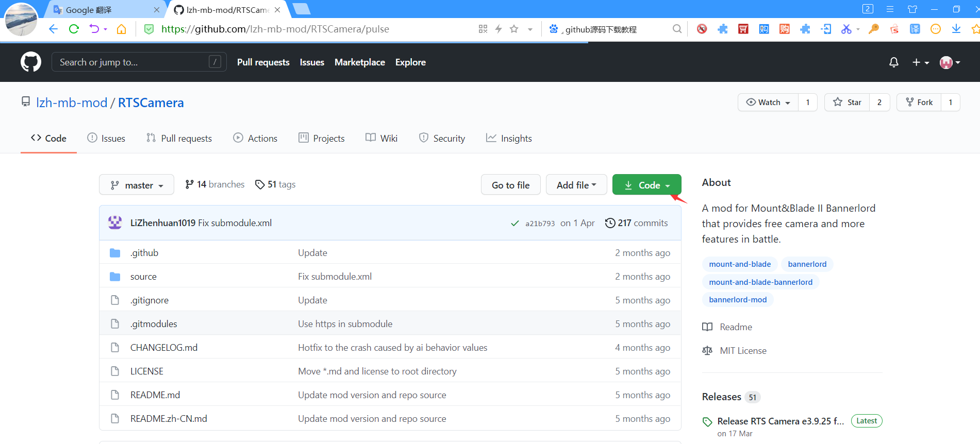The height and width of the screenshot is (444, 980).
Task: Expand the Watch dropdown
Action: pyautogui.click(x=768, y=103)
